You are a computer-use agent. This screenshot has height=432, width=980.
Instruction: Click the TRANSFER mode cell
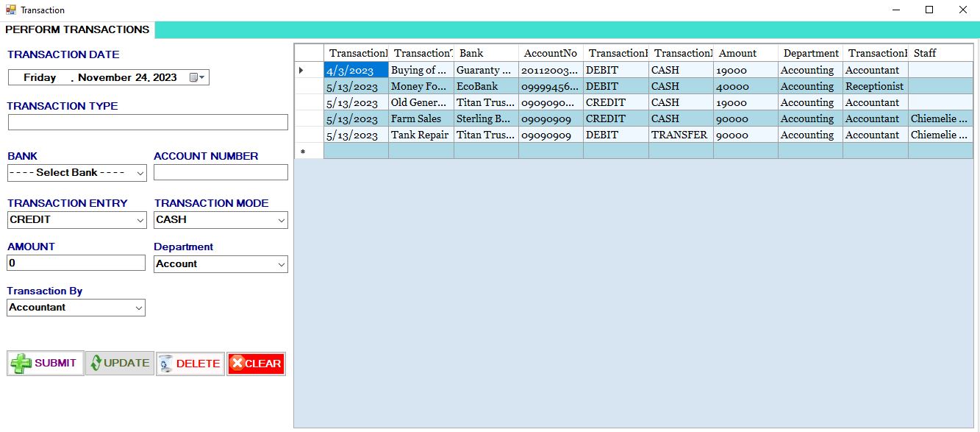pos(681,135)
